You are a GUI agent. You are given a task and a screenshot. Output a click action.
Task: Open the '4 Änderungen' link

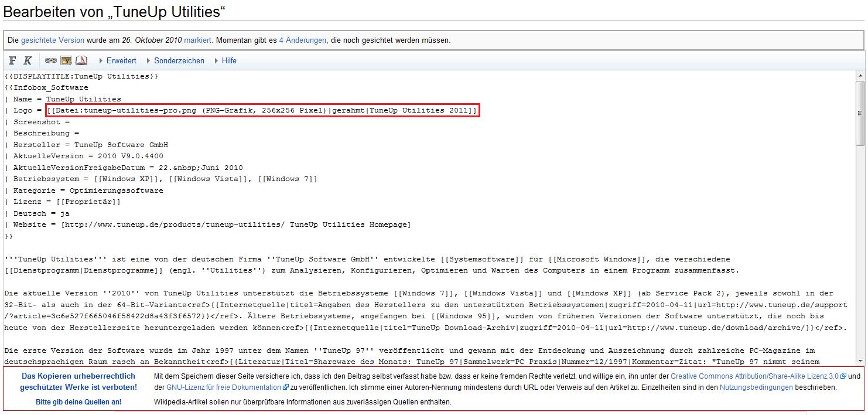point(303,40)
